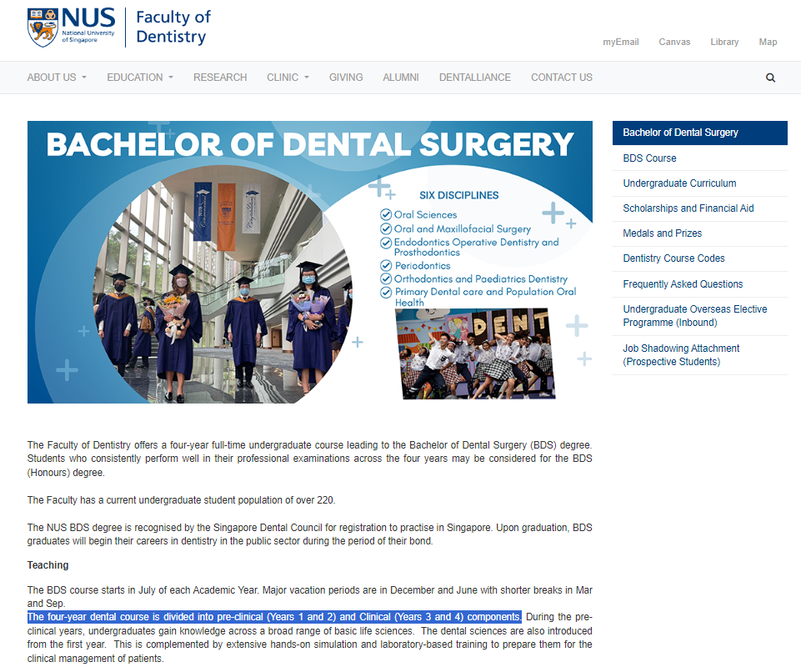
Task: Expand the About Us dropdown menu
Action: tap(57, 78)
